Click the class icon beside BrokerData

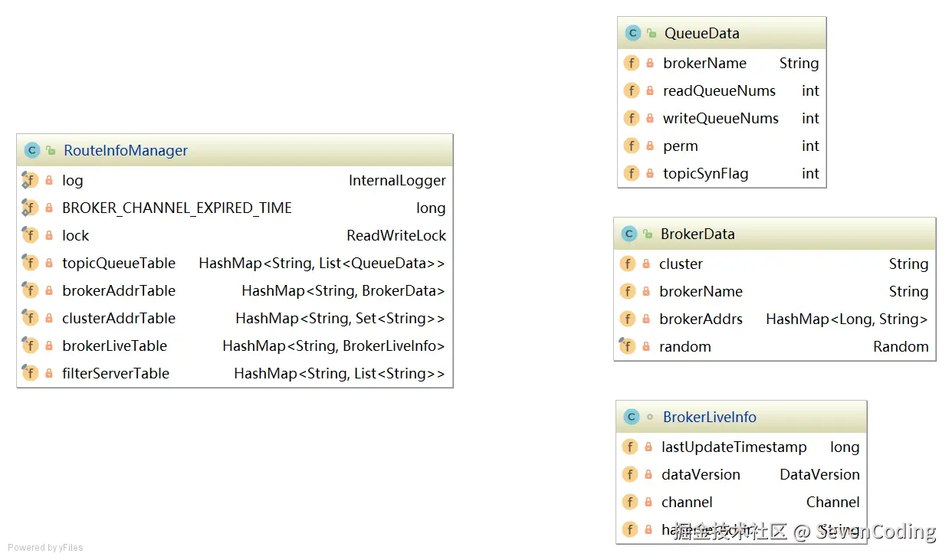629,234
